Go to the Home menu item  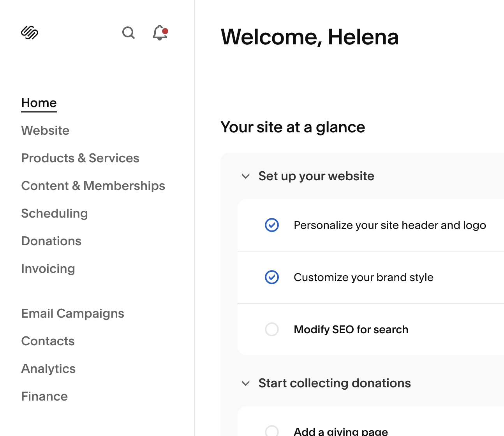coord(39,103)
